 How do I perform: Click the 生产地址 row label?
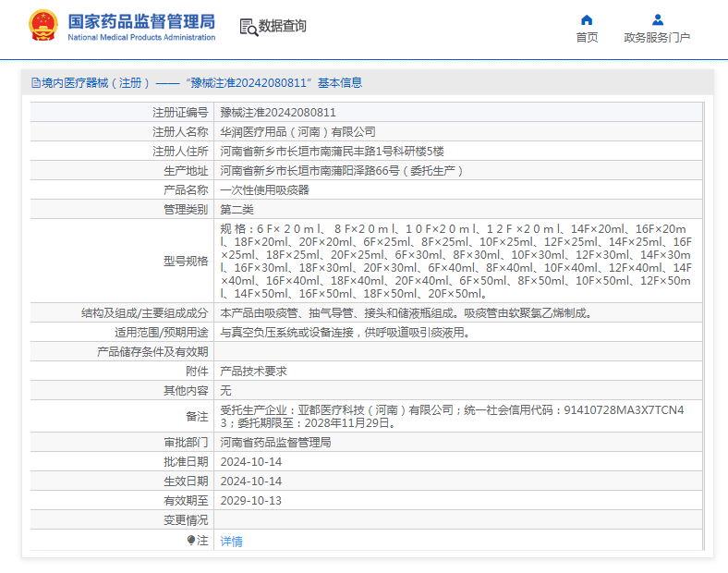tap(186, 171)
